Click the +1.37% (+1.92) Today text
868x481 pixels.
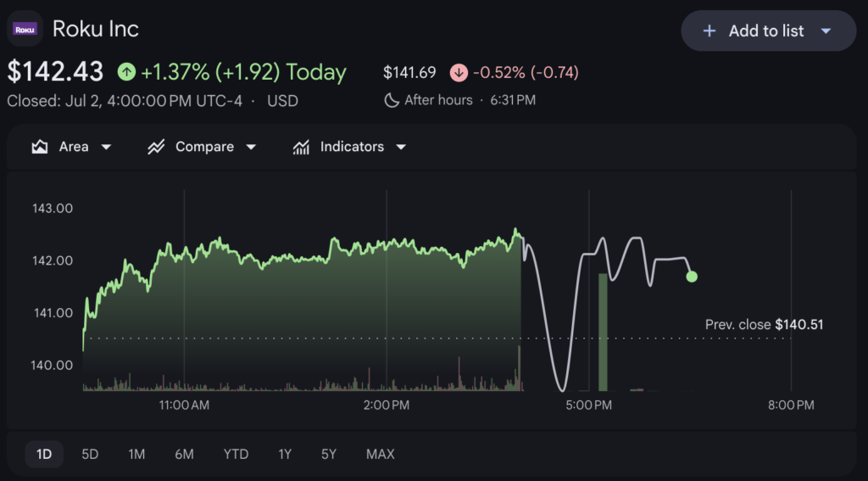[x=243, y=72]
